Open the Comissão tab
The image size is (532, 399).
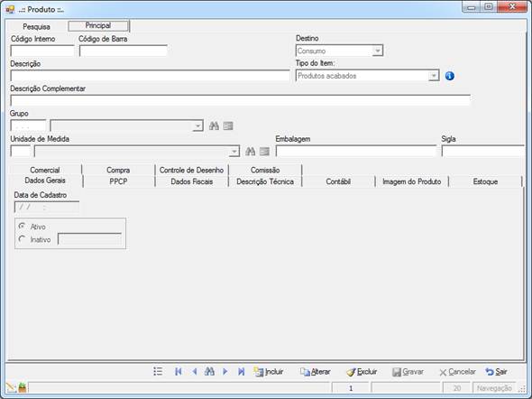coord(265,170)
